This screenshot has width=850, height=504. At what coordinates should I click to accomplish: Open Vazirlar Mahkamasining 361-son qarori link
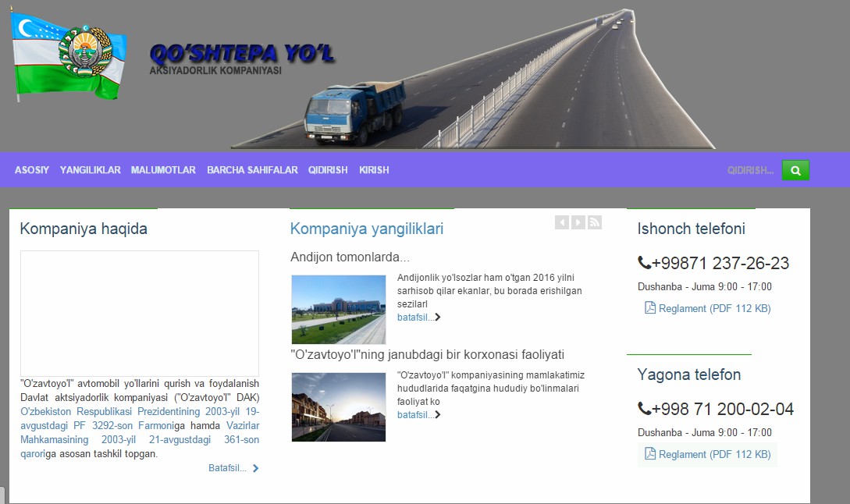(140, 439)
